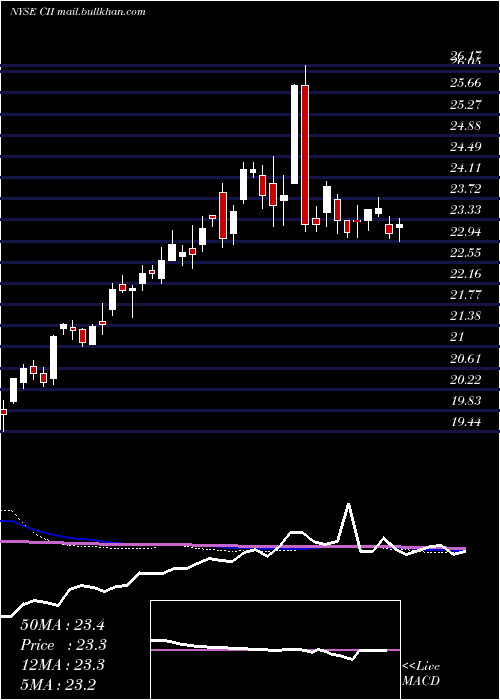Click the 23.72 price axis label
This screenshot has height=700, width=500.
[466, 188]
